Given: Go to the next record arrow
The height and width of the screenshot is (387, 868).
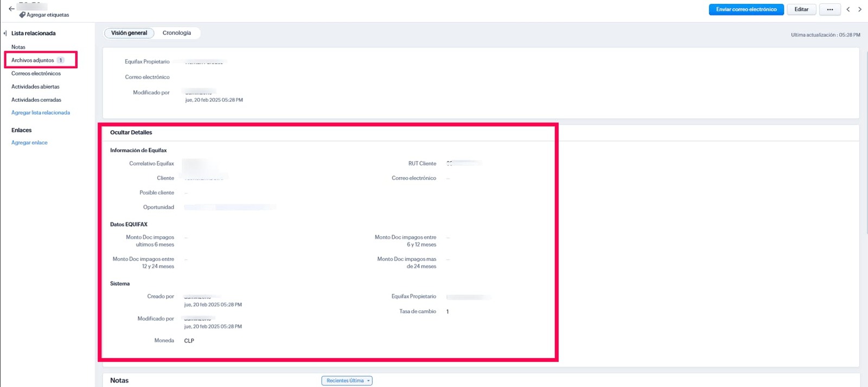Looking at the screenshot, I should [859, 9].
